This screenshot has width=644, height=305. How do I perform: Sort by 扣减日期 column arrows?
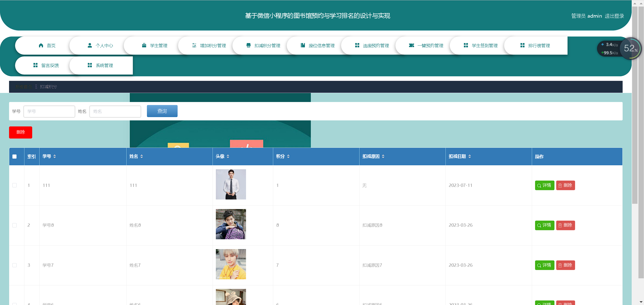470,156
